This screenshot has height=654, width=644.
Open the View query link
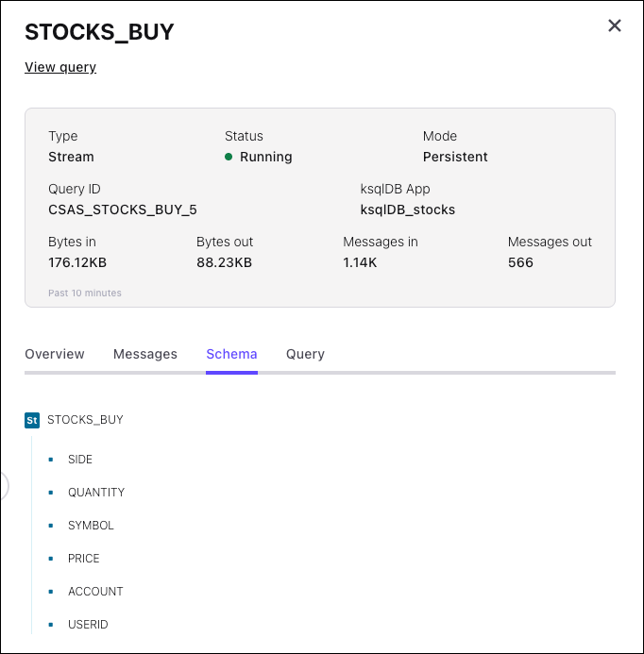point(60,67)
